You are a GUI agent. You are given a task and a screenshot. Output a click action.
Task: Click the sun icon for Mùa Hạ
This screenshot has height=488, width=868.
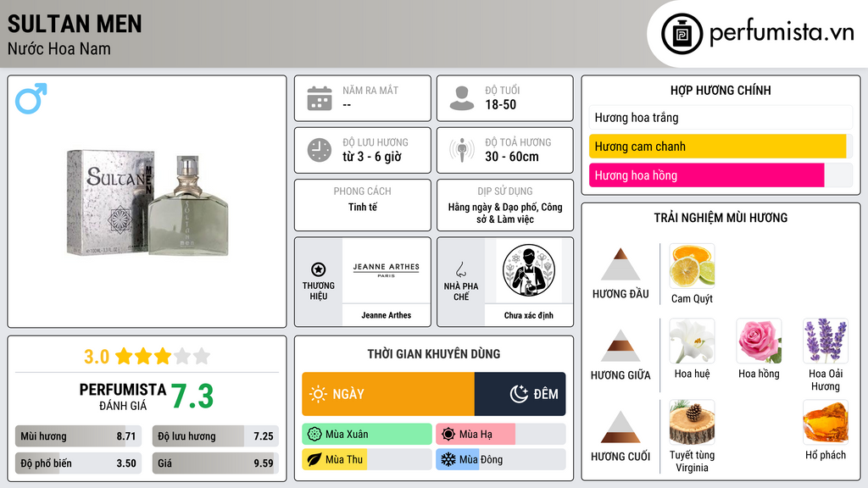point(448,435)
